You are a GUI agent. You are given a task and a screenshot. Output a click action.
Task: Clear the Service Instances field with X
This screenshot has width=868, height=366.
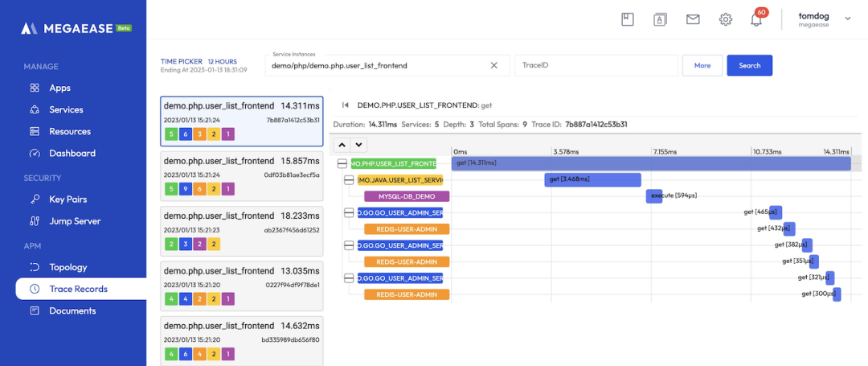[x=494, y=65]
